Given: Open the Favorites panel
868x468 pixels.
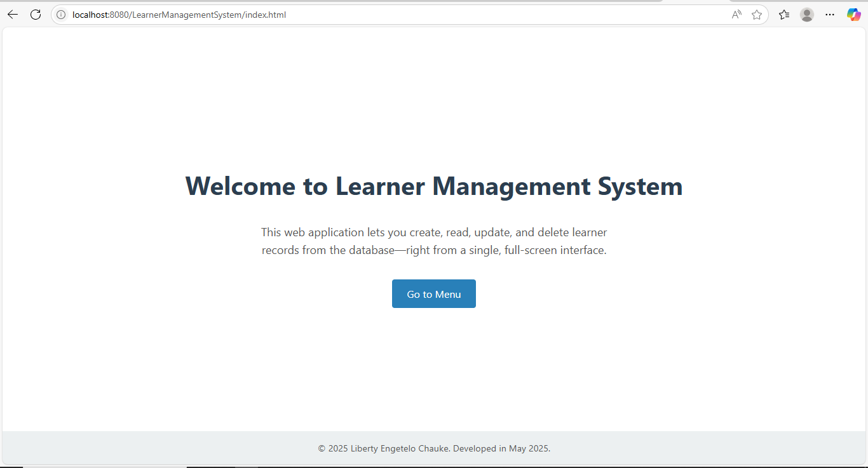Looking at the screenshot, I should coord(783,14).
